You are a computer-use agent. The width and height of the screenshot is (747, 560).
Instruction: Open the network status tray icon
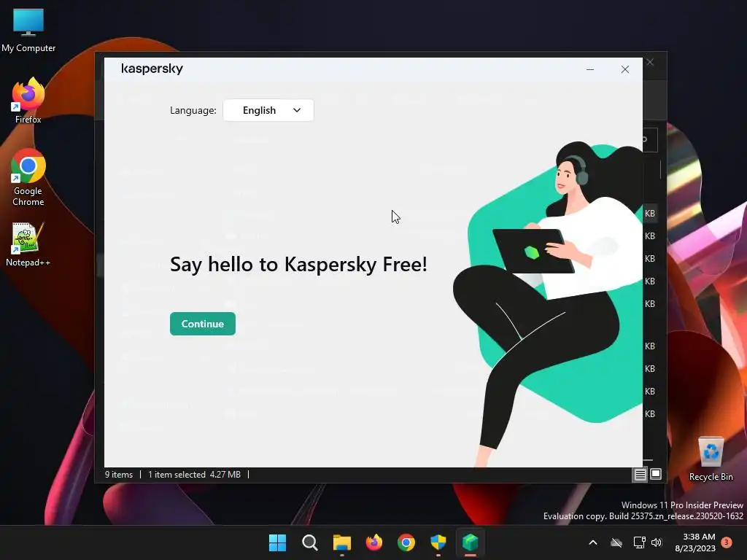pos(639,542)
